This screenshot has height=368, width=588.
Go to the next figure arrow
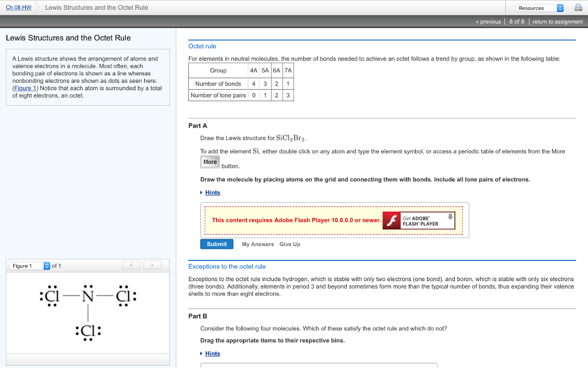pyautogui.click(x=152, y=266)
